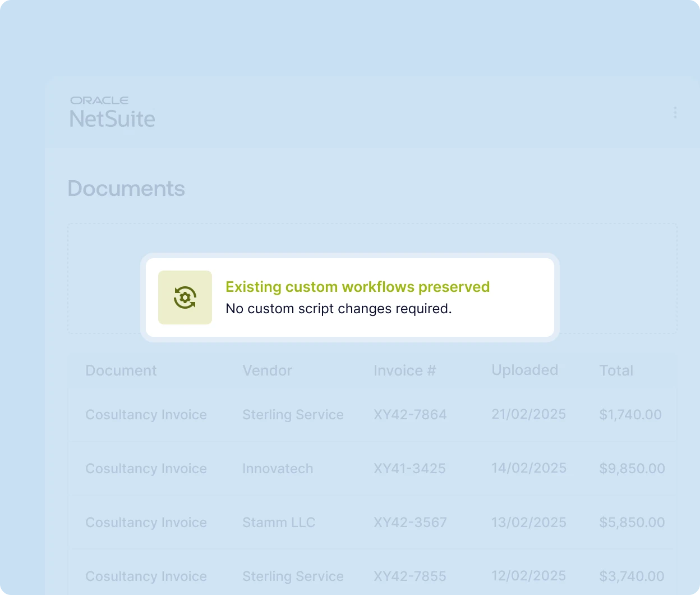Click the Oracle NetSuite logo
The width and height of the screenshot is (700, 595).
coord(112,112)
